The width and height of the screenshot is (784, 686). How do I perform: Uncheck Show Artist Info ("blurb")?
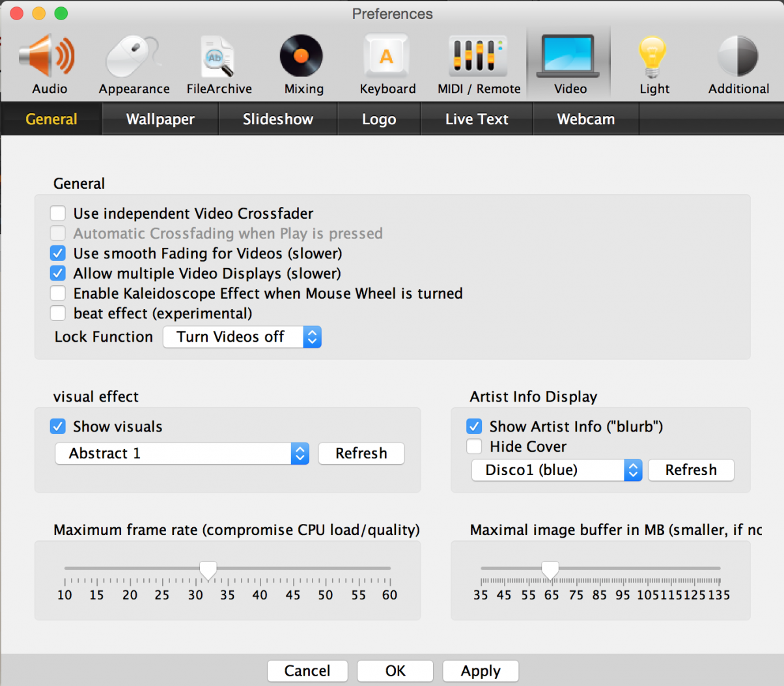point(474,426)
